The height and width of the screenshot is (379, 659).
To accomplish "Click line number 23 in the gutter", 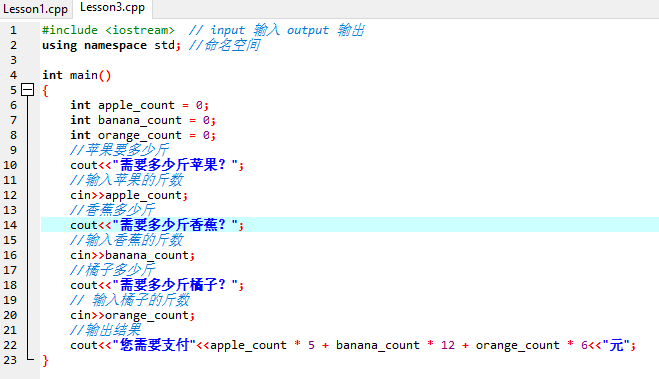I will pyautogui.click(x=10, y=361).
